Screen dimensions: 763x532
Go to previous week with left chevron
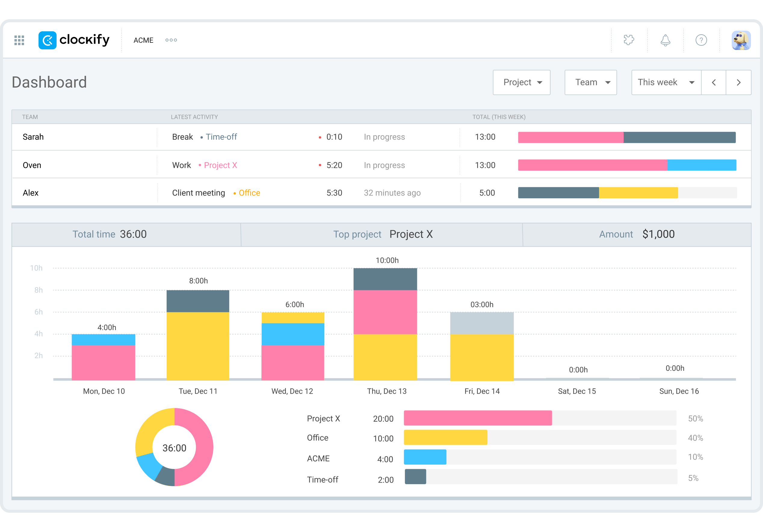(713, 82)
